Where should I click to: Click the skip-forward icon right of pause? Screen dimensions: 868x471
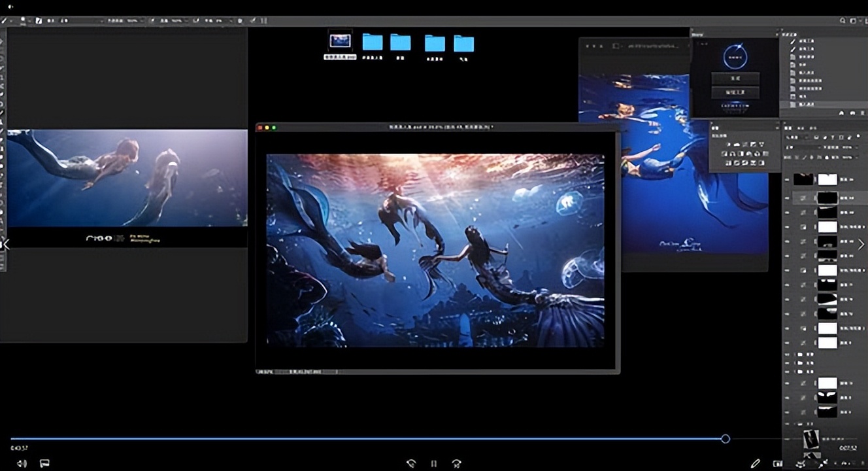456,463
